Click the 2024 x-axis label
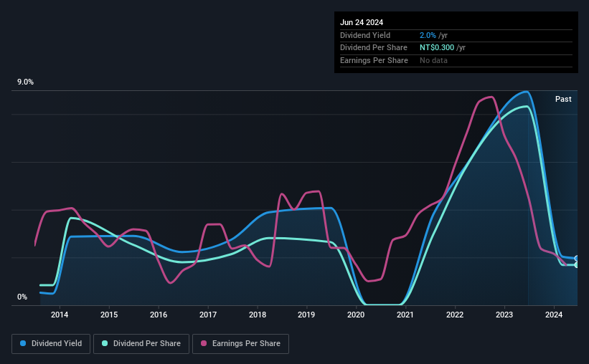 [554, 315]
